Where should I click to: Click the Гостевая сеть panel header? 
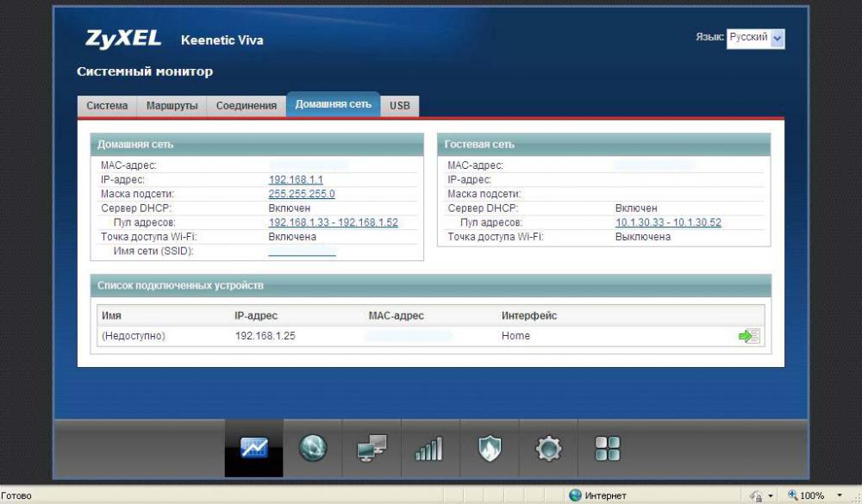click(x=603, y=145)
